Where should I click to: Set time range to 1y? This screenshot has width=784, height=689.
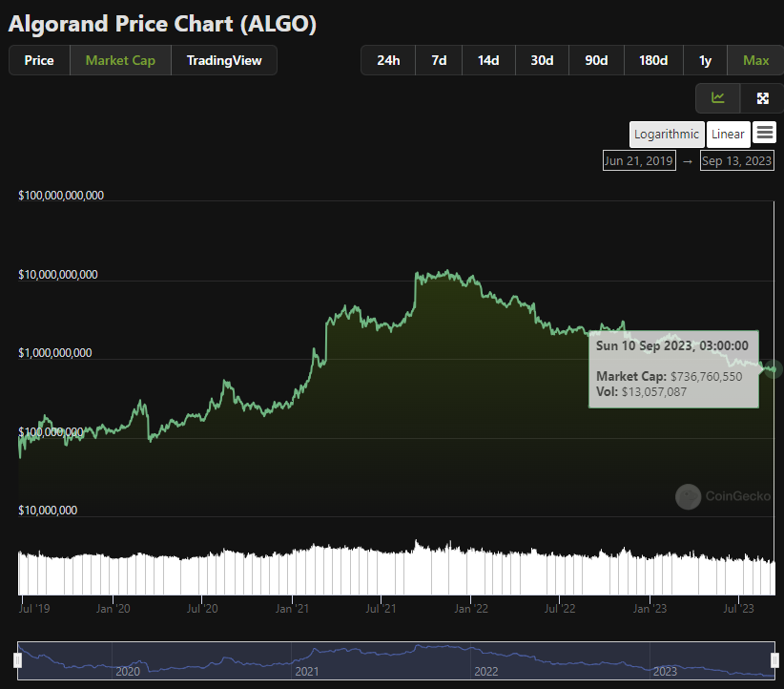pos(705,60)
